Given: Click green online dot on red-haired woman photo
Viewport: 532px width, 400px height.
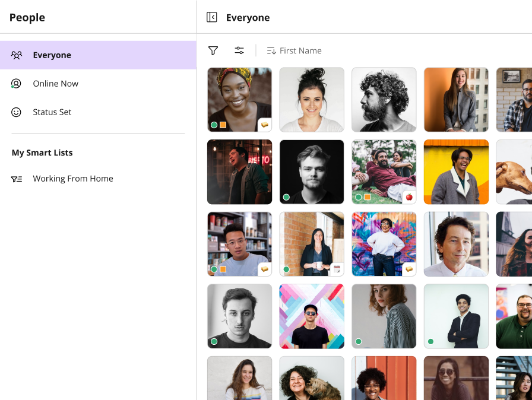Looking at the screenshot, I should pyautogui.click(x=359, y=341).
